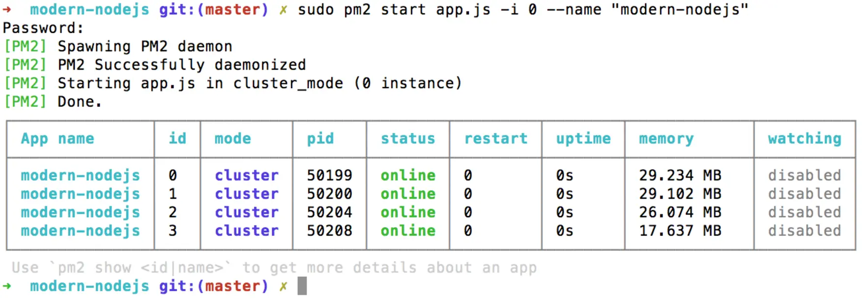Click the 'watching' column header

point(805,139)
